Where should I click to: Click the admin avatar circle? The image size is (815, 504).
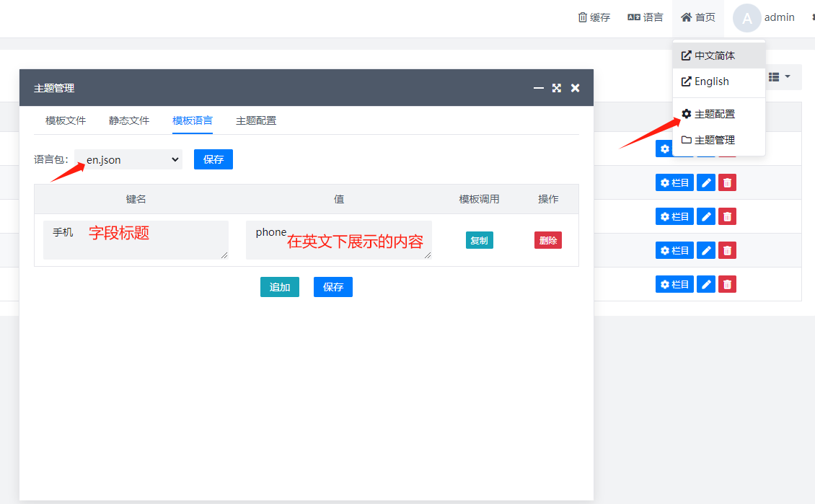tap(747, 18)
